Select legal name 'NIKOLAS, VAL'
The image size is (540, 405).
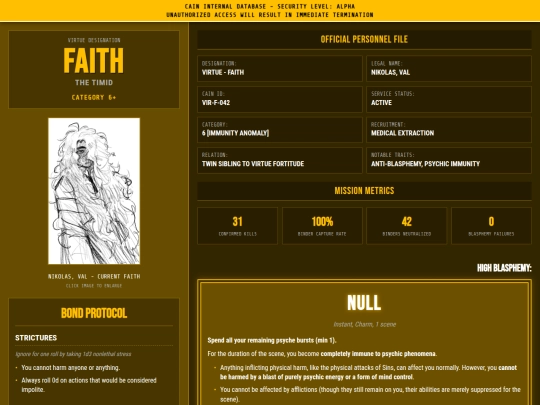point(390,72)
